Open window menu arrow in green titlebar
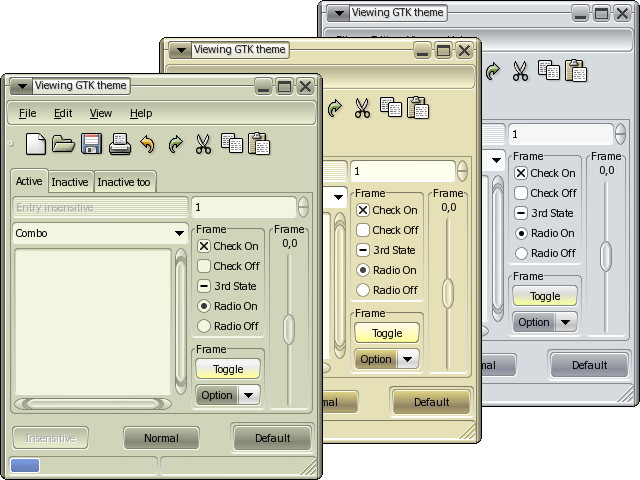640x480 pixels. tap(22, 87)
